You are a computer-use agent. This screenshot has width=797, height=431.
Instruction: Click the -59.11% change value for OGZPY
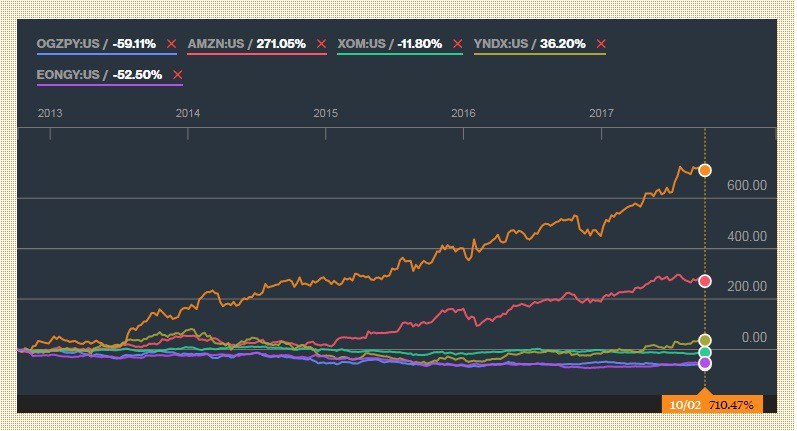click(134, 44)
